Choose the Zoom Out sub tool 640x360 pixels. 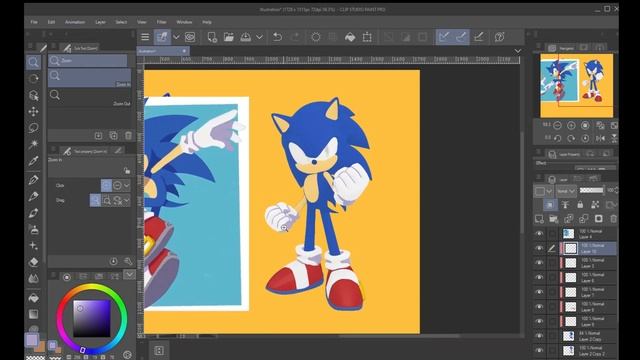tap(89, 98)
